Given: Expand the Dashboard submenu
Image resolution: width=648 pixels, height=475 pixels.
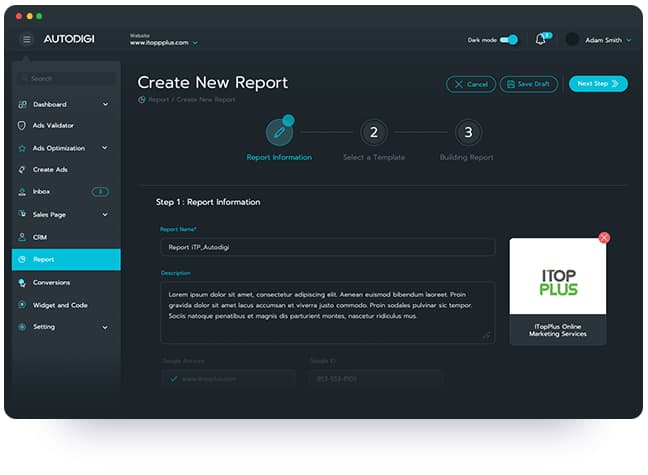Looking at the screenshot, I should (x=105, y=104).
